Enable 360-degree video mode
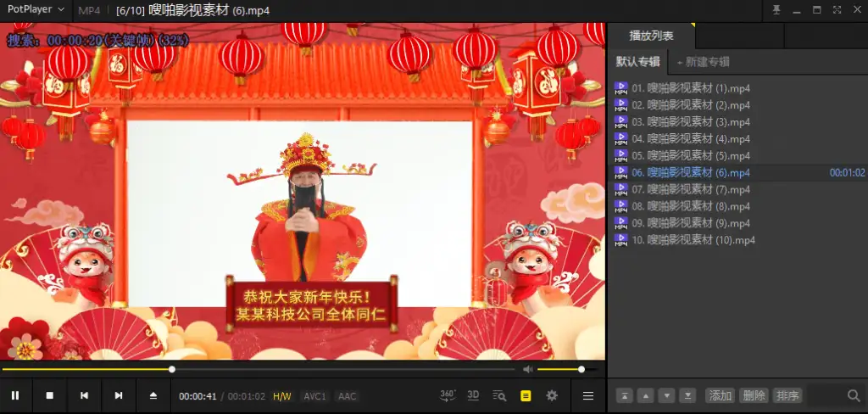The height and width of the screenshot is (414, 868). coord(448,395)
